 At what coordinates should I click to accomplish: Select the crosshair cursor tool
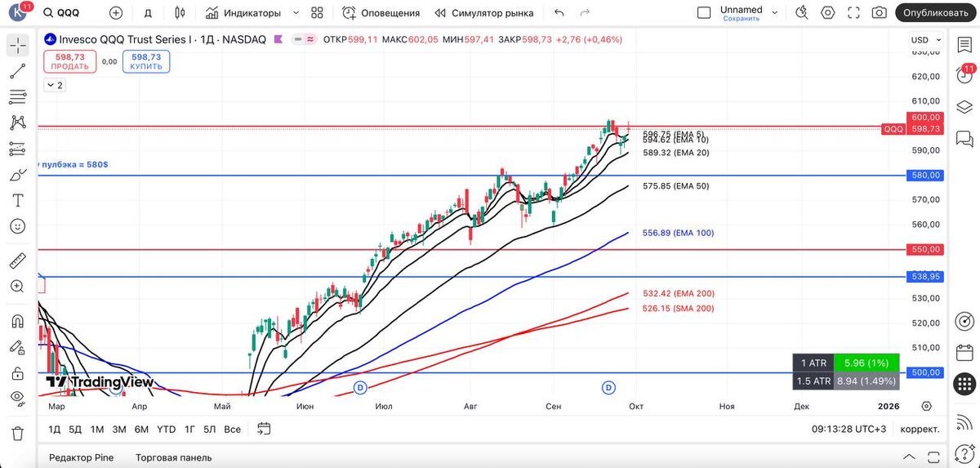click(18, 45)
